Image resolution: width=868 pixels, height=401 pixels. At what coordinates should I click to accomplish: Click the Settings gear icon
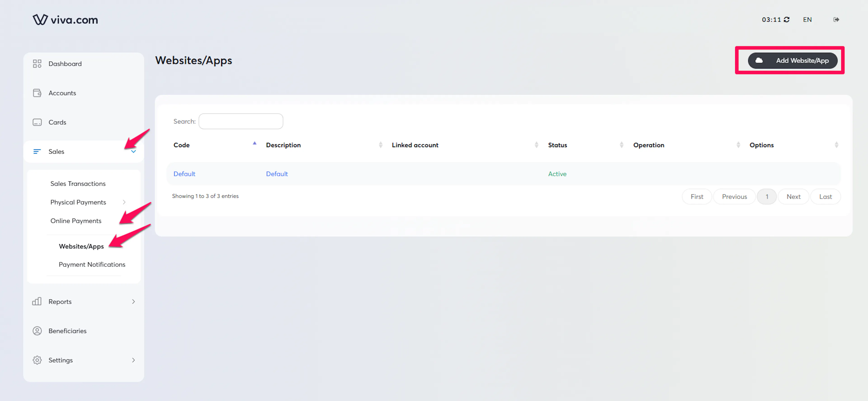pyautogui.click(x=37, y=360)
